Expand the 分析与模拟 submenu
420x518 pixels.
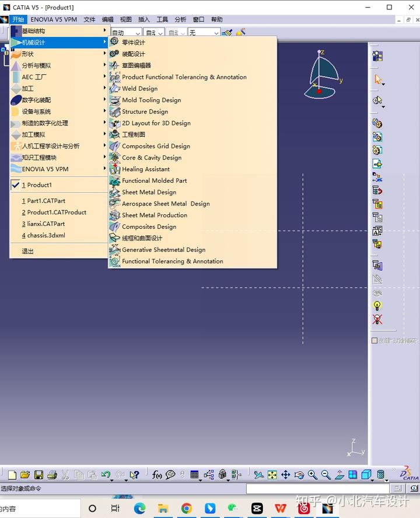(59, 65)
